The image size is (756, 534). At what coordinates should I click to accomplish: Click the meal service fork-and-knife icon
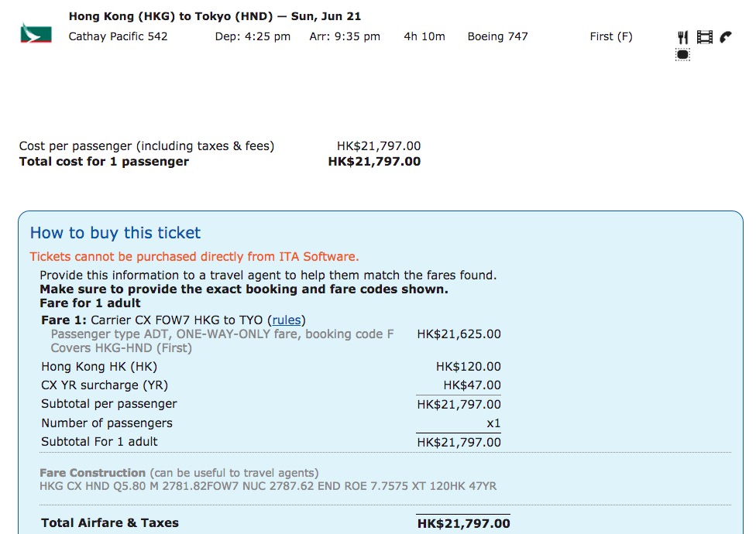pos(682,37)
